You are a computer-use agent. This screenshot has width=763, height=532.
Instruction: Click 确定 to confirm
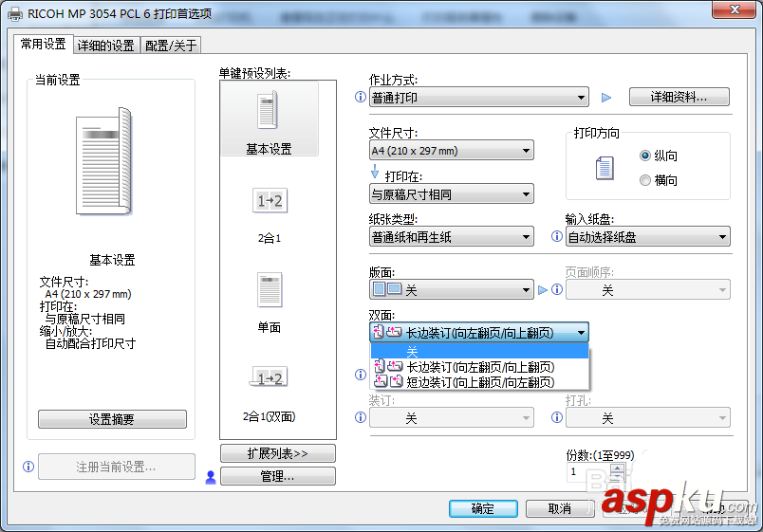pyautogui.click(x=483, y=508)
